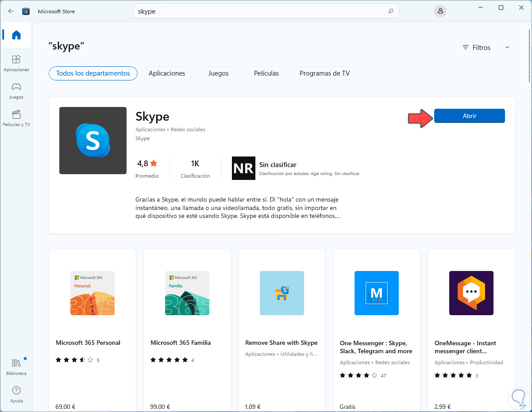Click the Sin clasificar label
The image size is (532, 412).
pyautogui.click(x=278, y=165)
